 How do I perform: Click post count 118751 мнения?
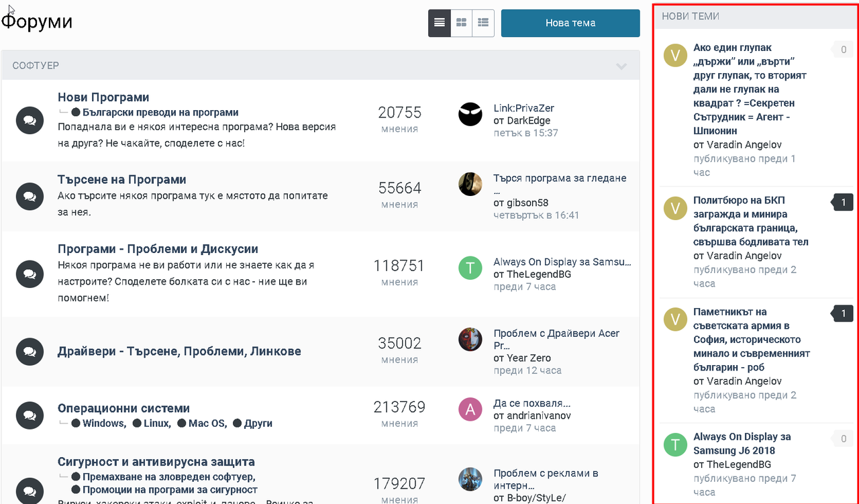click(399, 273)
